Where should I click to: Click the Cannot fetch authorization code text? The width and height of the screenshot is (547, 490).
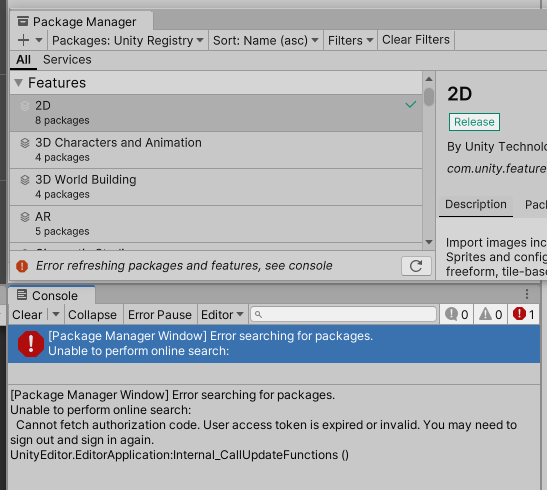point(263,432)
